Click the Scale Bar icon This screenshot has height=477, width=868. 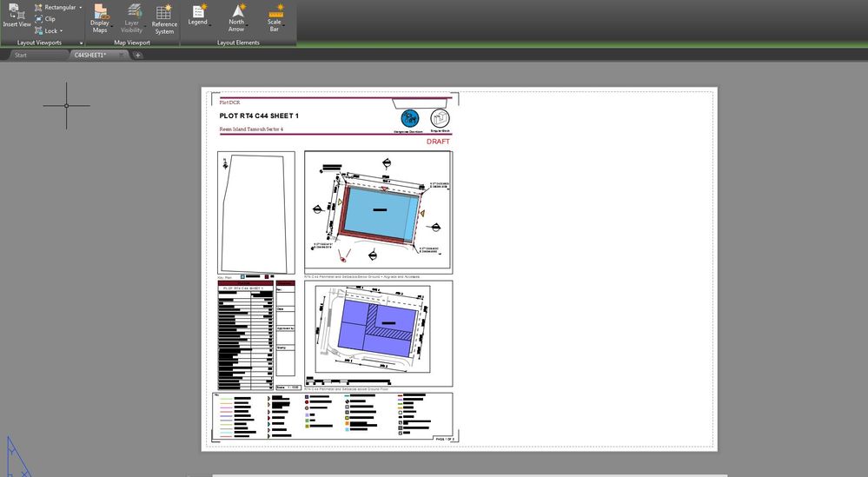pos(275,10)
